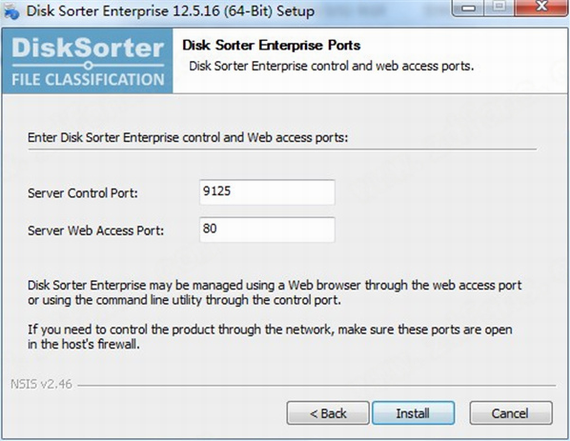Click the title bar text of the Setup window
The width and height of the screenshot is (570, 441).
point(170,11)
